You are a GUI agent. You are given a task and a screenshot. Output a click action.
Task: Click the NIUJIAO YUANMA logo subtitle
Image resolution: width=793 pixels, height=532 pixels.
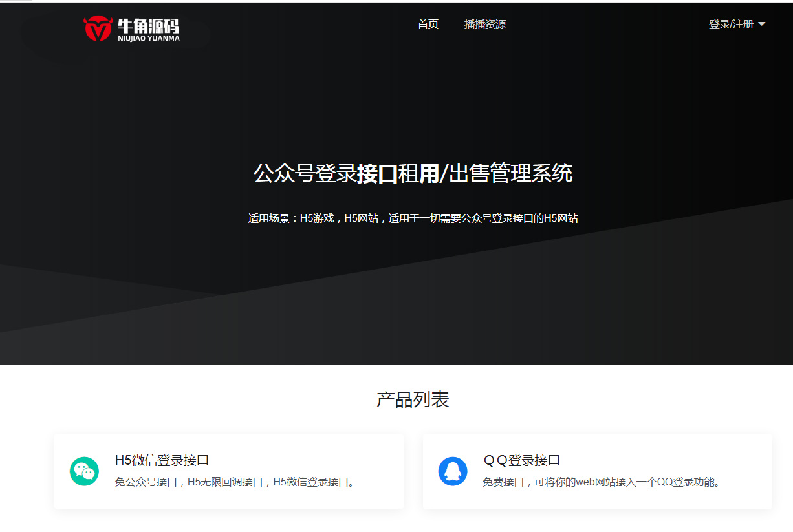[x=149, y=38]
